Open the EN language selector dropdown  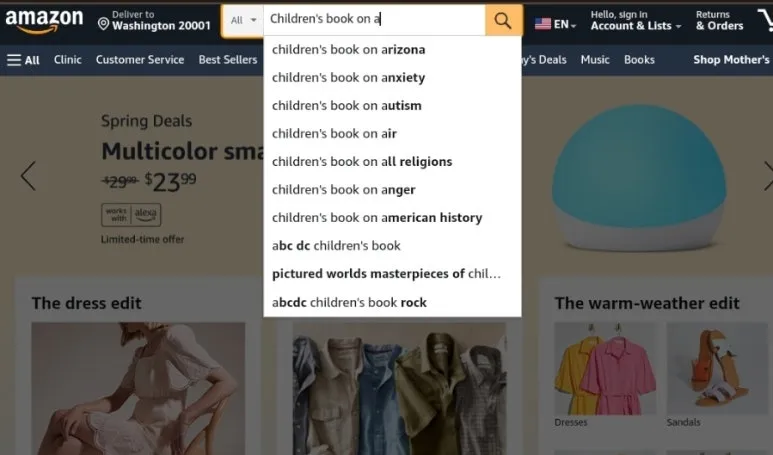tap(556, 24)
